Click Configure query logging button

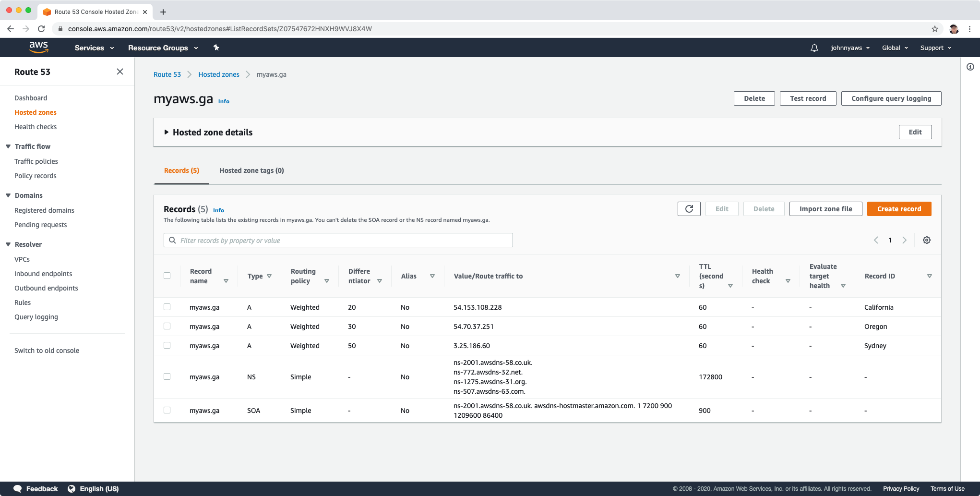(x=891, y=98)
